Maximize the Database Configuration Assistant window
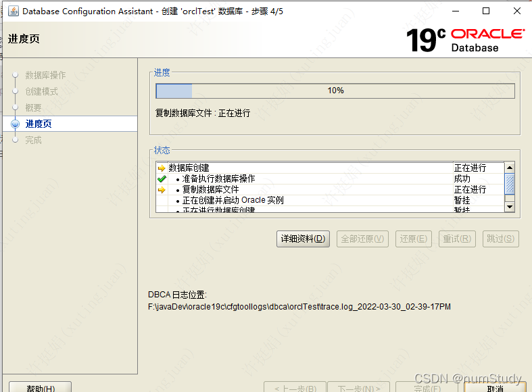The width and height of the screenshot is (532, 392). [486, 11]
